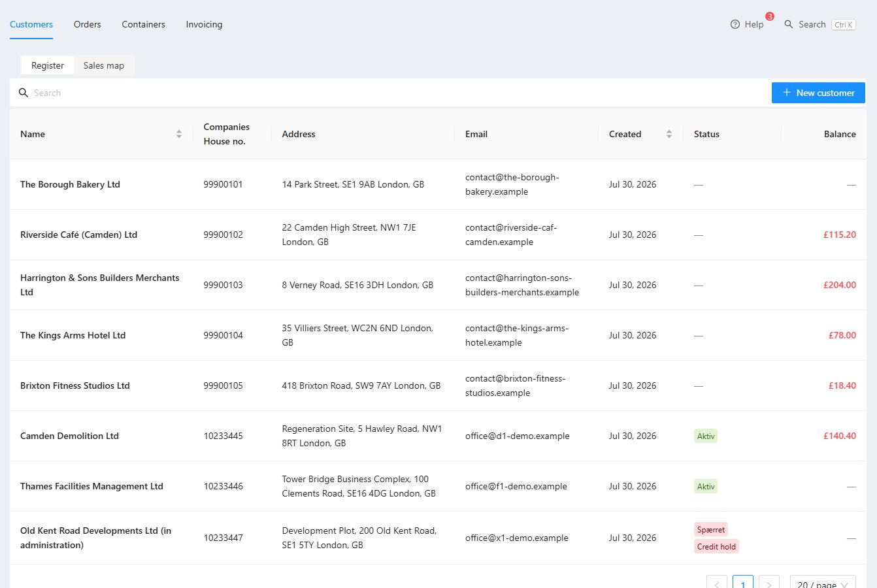877x588 pixels.
Task: Open the Containers tab
Action: tap(144, 24)
